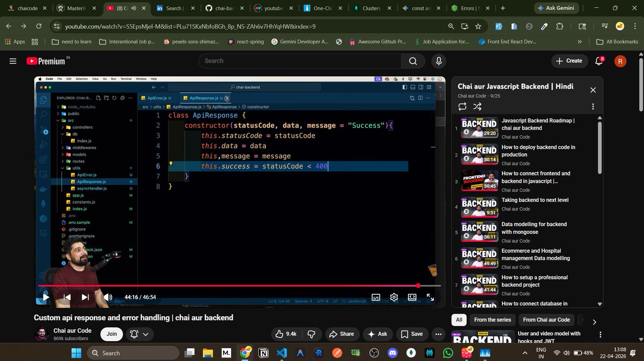Image resolution: width=644 pixels, height=361 pixels.
Task: Open the All Bookmarks folder
Action: pos(617,41)
